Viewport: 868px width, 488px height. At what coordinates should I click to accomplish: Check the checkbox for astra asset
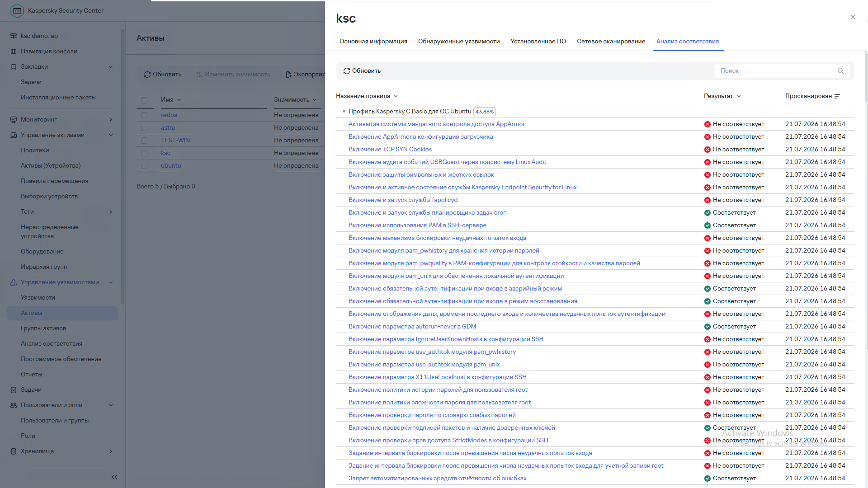(x=144, y=128)
